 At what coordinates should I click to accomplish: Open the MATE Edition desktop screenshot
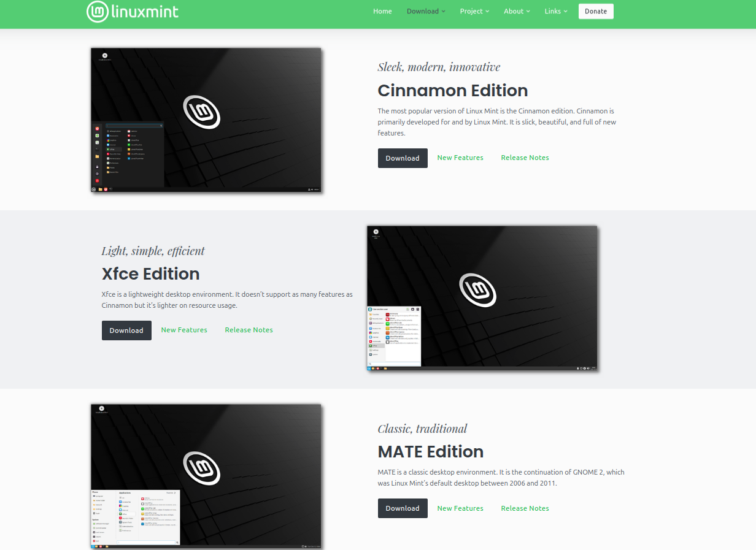point(206,476)
